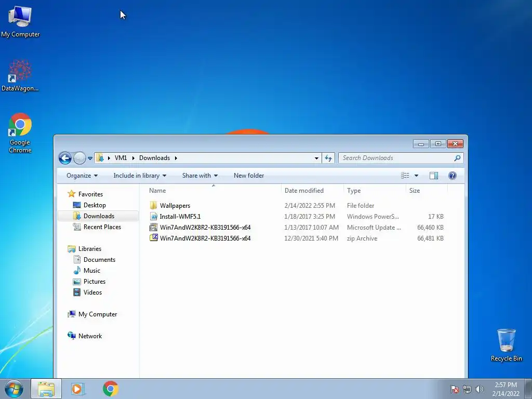
Task: Select Favorites in the navigation pane
Action: (x=90, y=194)
